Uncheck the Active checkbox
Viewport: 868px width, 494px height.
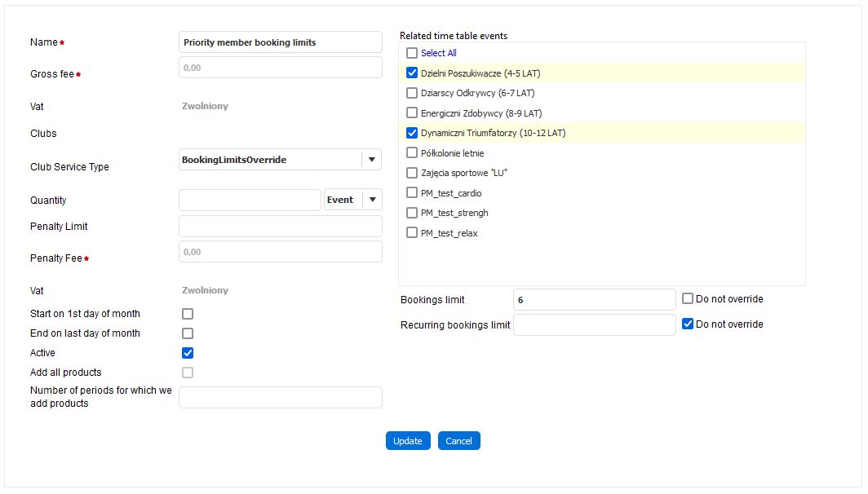tap(188, 353)
